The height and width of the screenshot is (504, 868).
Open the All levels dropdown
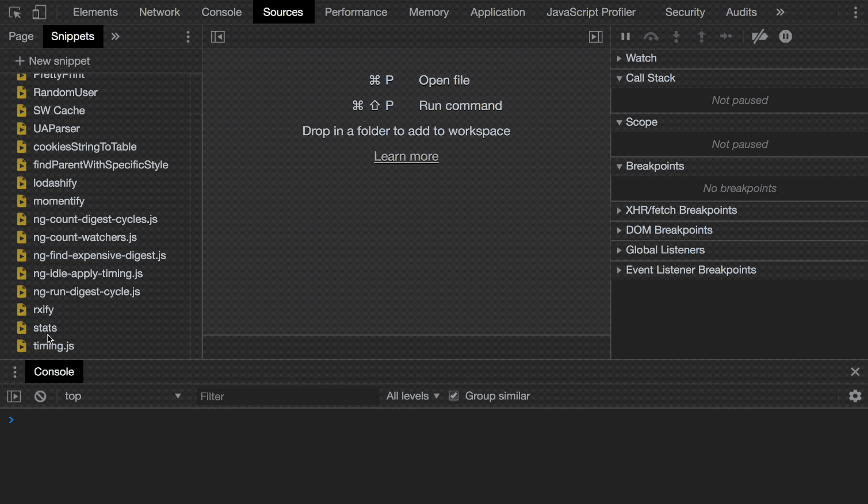413,396
